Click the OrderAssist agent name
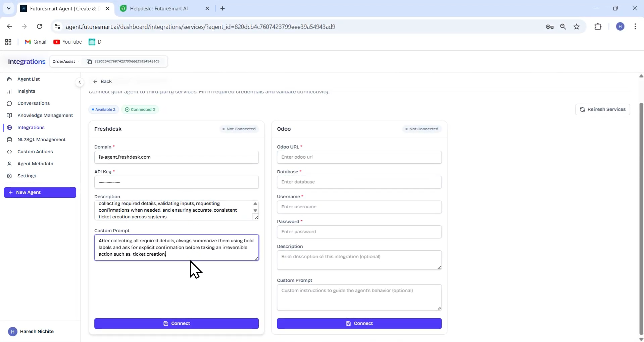 [64, 61]
